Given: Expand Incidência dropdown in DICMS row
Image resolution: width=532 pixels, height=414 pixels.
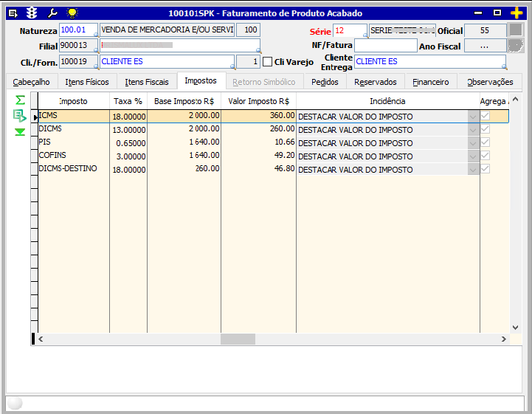Looking at the screenshot, I should tap(473, 130).
